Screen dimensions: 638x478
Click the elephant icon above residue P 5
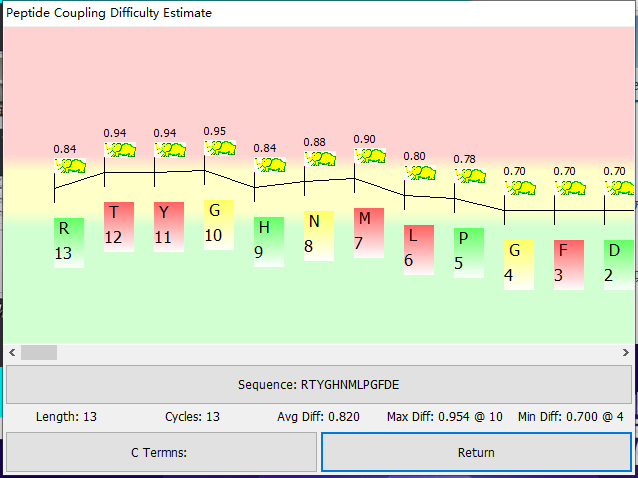pyautogui.click(x=470, y=176)
